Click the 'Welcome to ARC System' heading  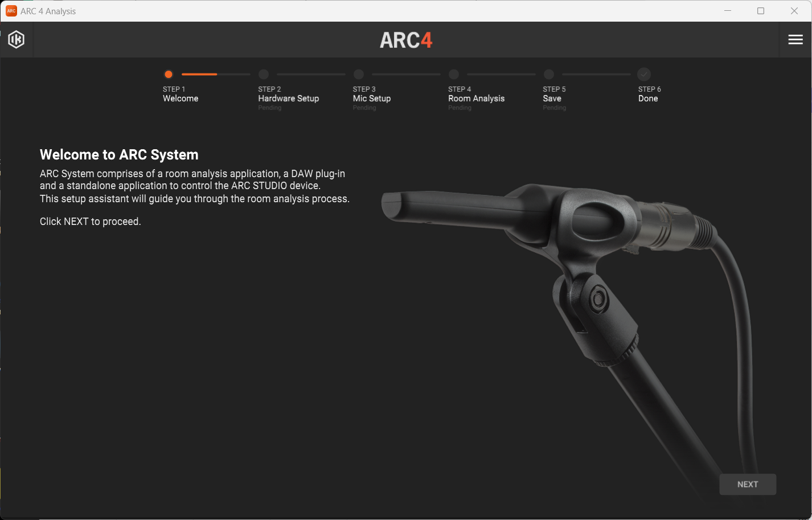(119, 155)
